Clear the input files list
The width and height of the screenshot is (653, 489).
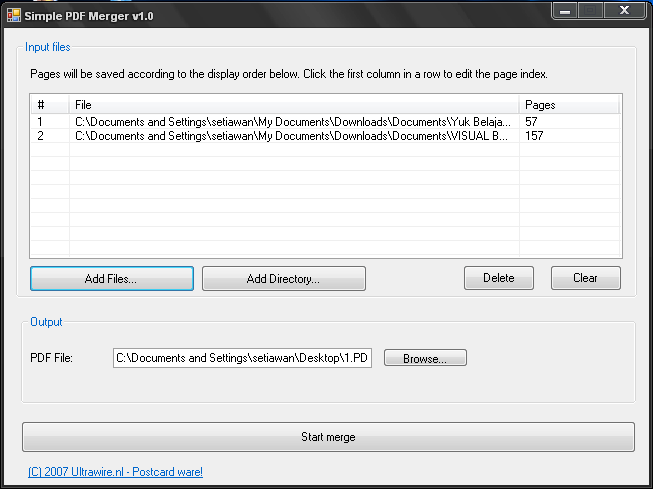click(x=586, y=278)
